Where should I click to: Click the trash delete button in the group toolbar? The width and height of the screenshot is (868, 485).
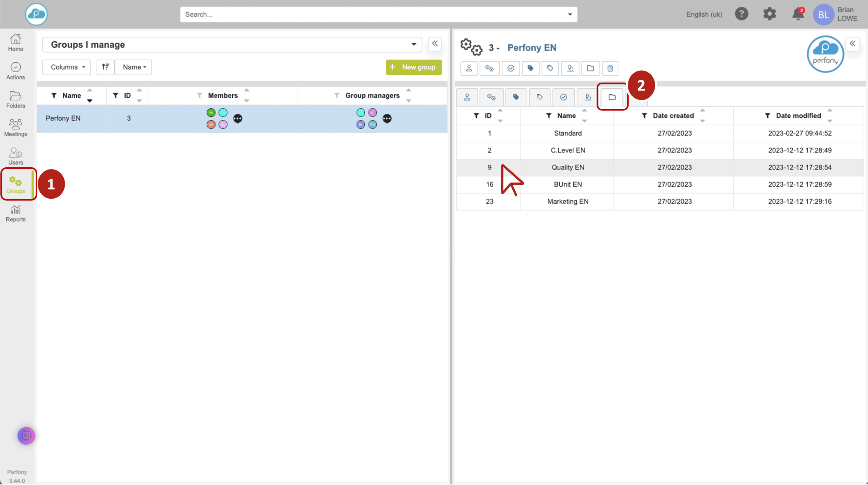[610, 68]
